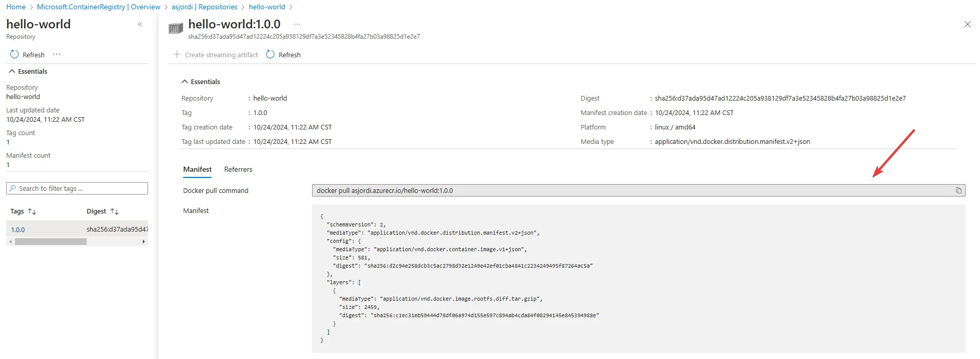Focus the Search to filter tags field
980x359 pixels.
77,188
